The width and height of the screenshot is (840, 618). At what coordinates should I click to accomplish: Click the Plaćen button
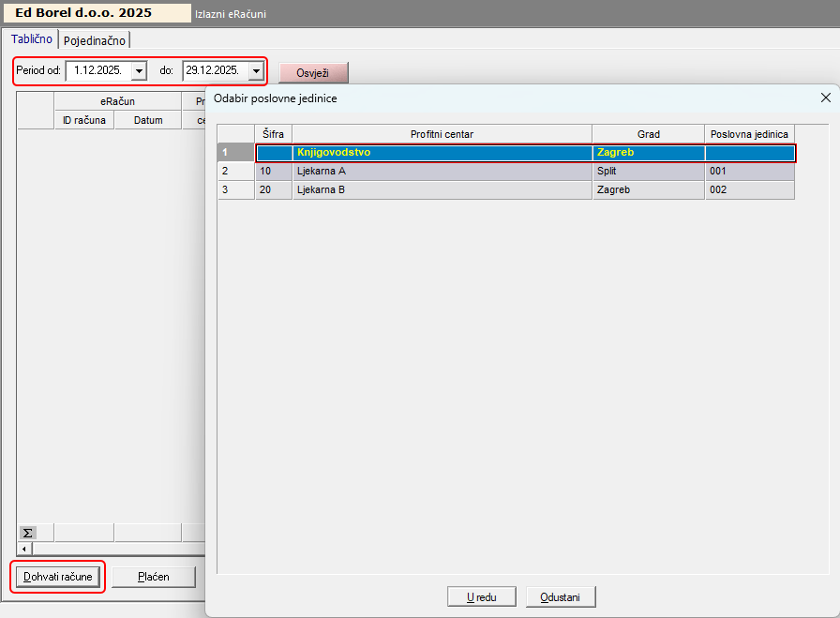tap(153, 577)
